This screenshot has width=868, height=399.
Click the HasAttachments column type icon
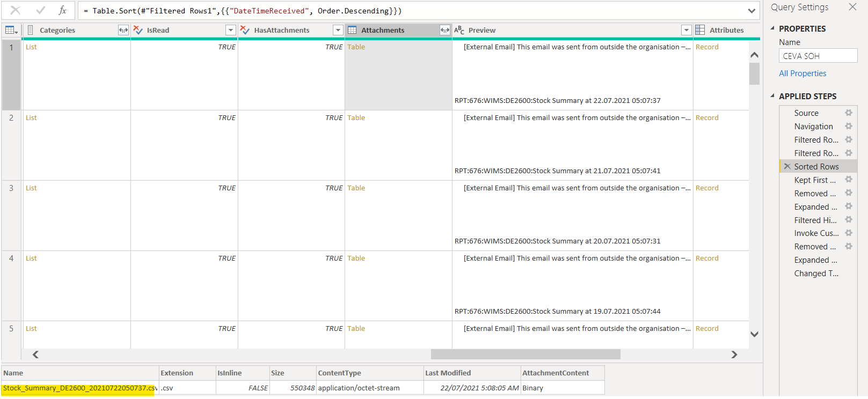pyautogui.click(x=245, y=30)
